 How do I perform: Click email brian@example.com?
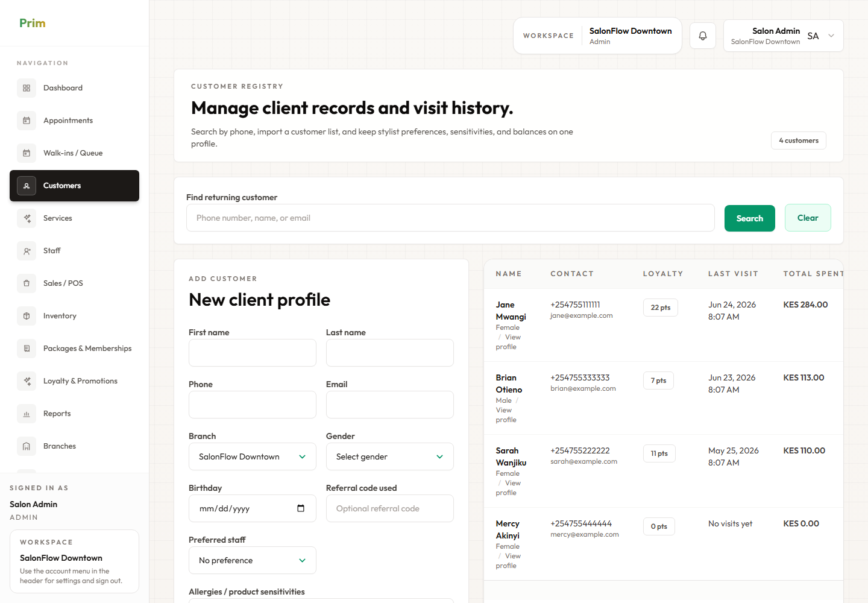pos(583,388)
